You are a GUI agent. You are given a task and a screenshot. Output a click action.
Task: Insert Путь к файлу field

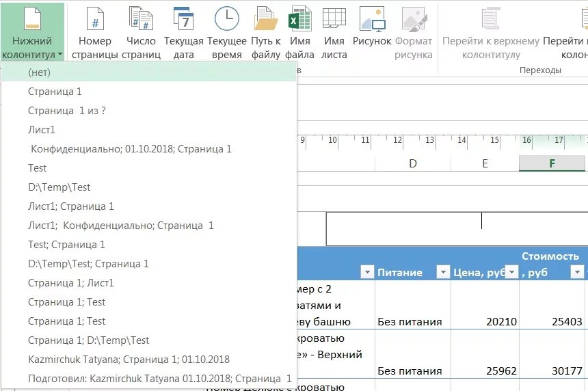pyautogui.click(x=265, y=32)
